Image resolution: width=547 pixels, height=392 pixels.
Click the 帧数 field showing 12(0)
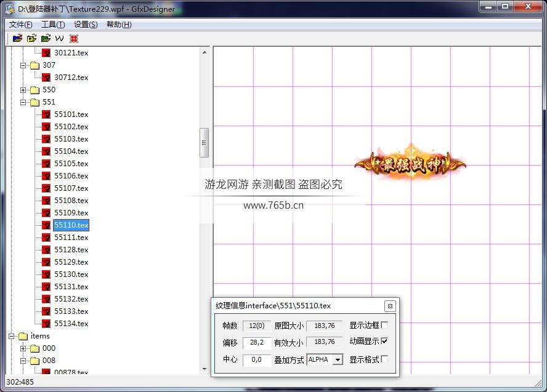[x=257, y=326]
